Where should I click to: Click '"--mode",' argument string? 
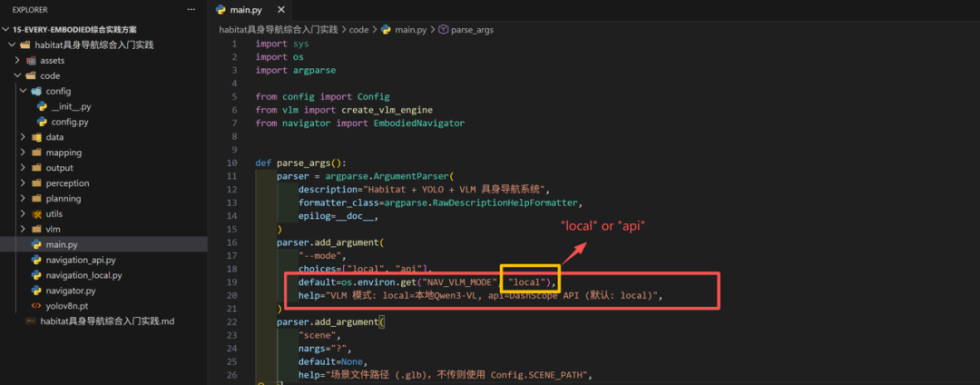click(x=322, y=256)
